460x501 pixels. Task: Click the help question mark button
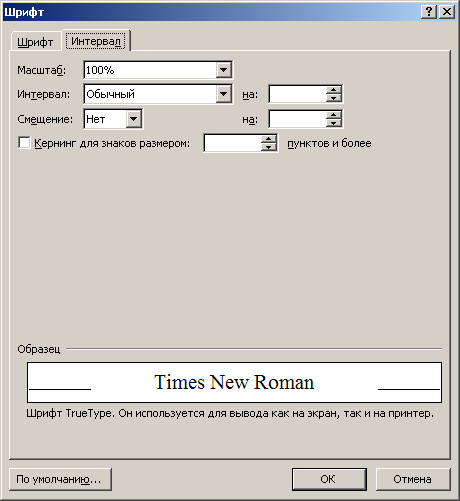[429, 12]
